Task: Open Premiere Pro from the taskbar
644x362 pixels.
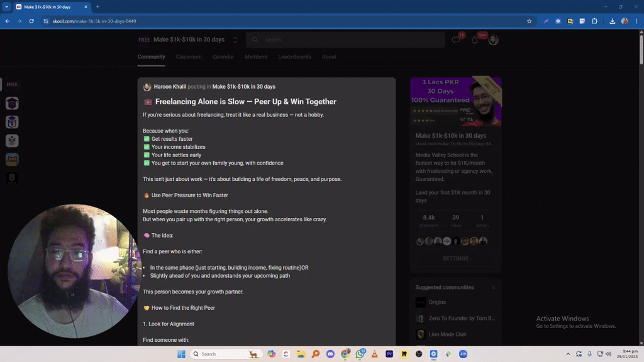Action: (x=389, y=354)
